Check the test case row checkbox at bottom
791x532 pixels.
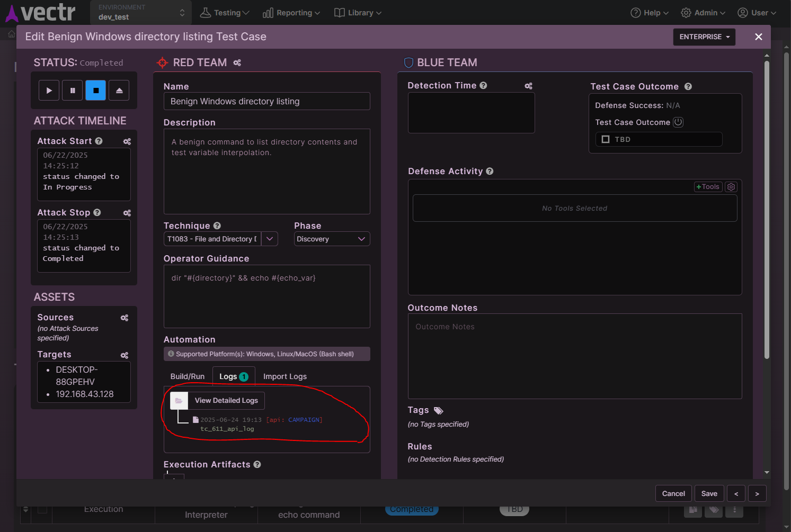pyautogui.click(x=43, y=510)
